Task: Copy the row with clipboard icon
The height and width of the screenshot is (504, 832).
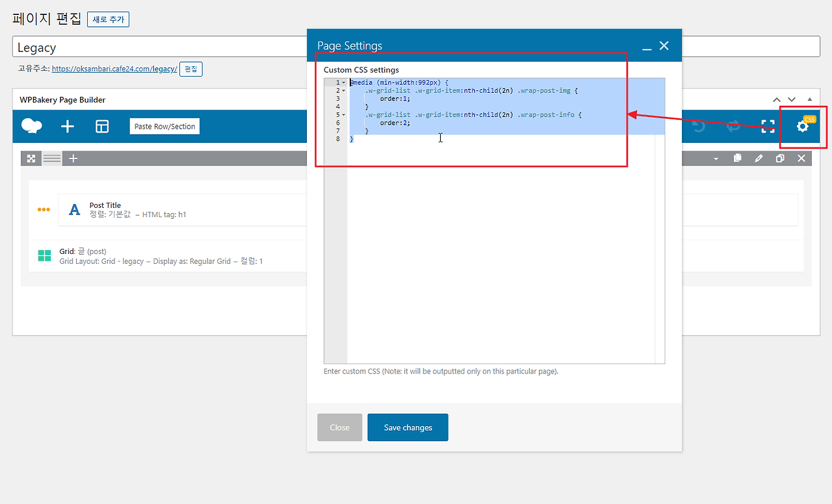Action: pyautogui.click(x=737, y=158)
